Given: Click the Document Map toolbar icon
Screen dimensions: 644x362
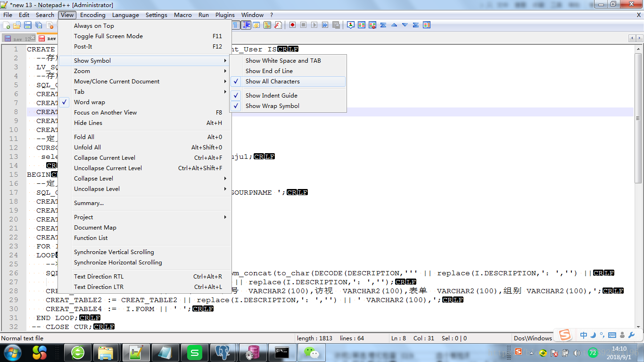Looking at the screenshot, I should tap(267, 25).
